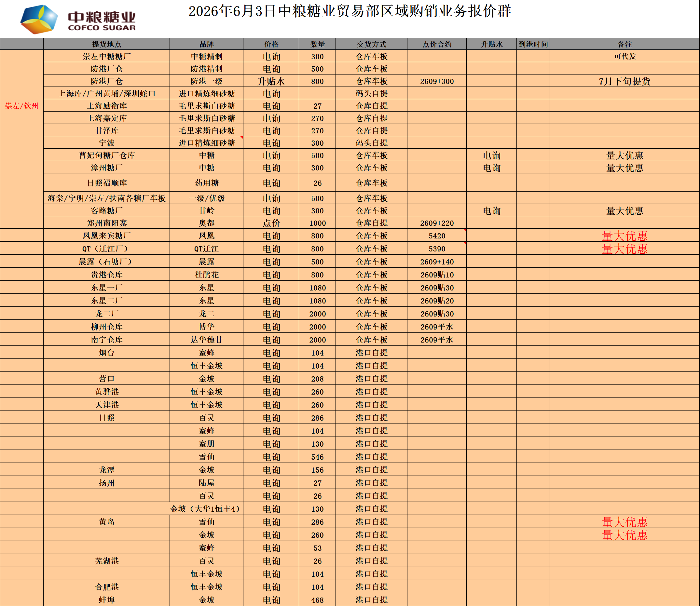The width and height of the screenshot is (700, 606).
Task: Select the 贵港仓库 location cell
Action: [106, 275]
